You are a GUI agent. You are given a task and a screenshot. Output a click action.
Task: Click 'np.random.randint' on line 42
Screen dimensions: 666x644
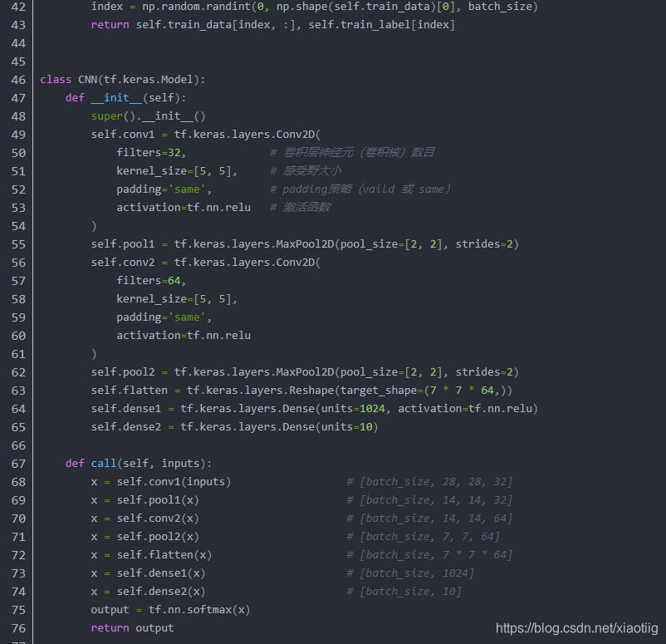tap(196, 7)
